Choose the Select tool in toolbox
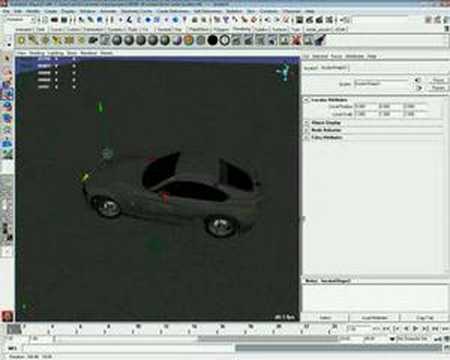Image resolution: width=450 pixels, height=360 pixels. tap(7, 58)
